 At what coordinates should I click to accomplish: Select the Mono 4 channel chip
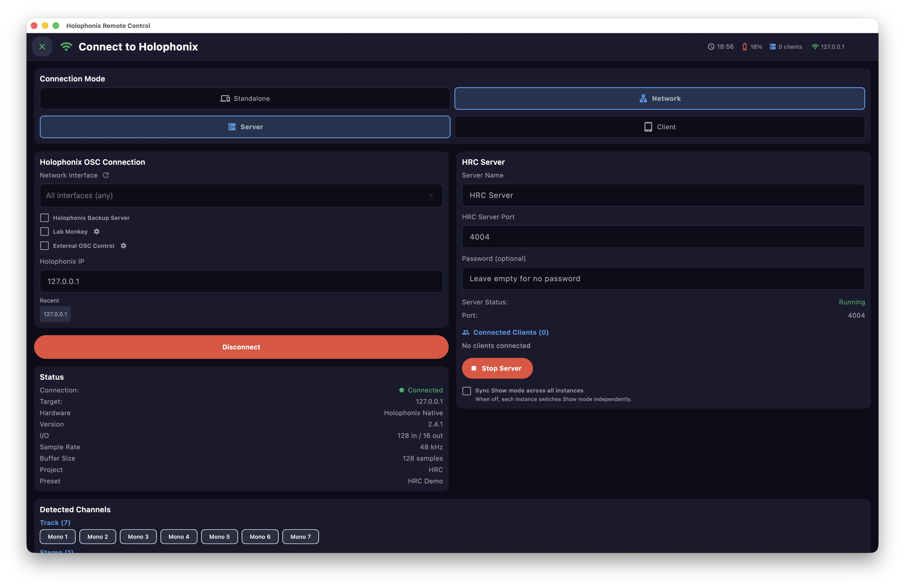pyautogui.click(x=179, y=537)
